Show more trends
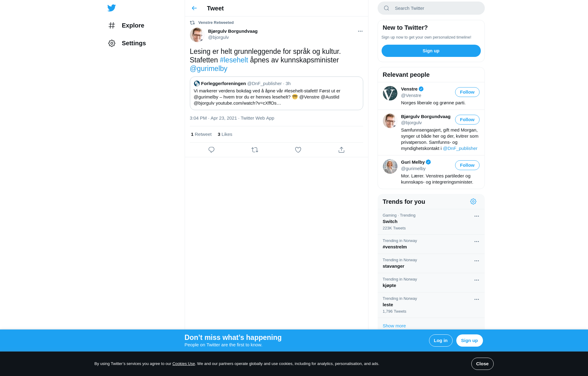The image size is (588, 376). pyautogui.click(x=394, y=326)
